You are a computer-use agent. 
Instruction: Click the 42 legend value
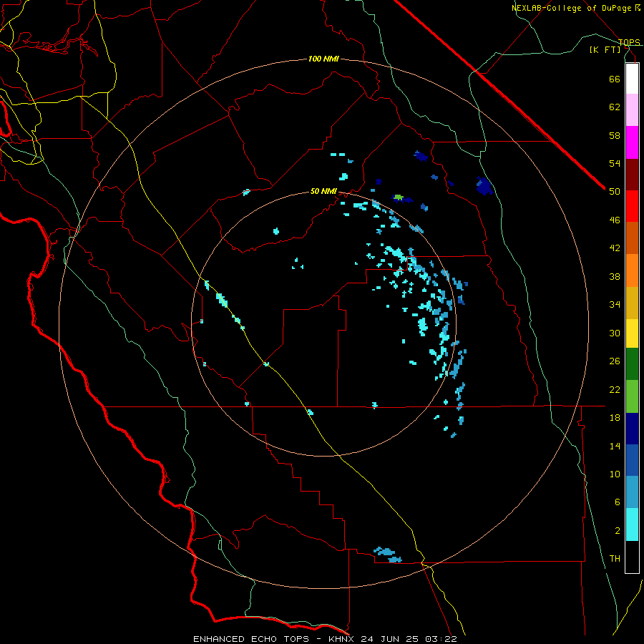[x=615, y=248]
